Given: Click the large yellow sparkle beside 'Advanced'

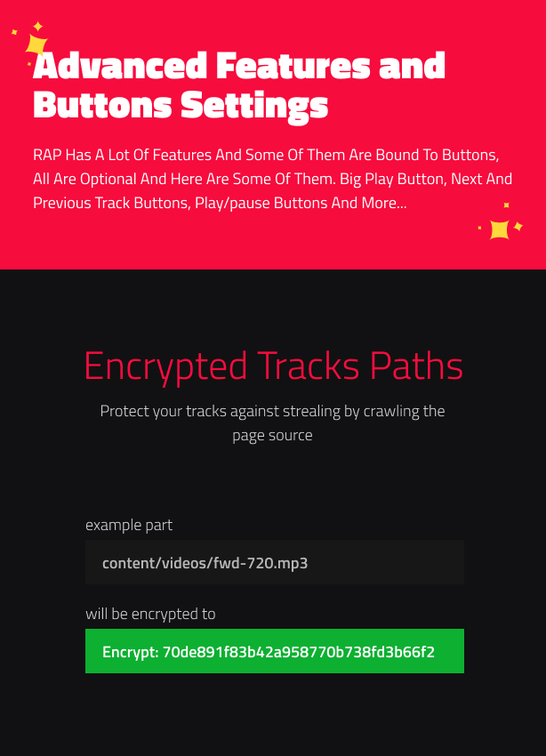Looking at the screenshot, I should tap(36, 45).
